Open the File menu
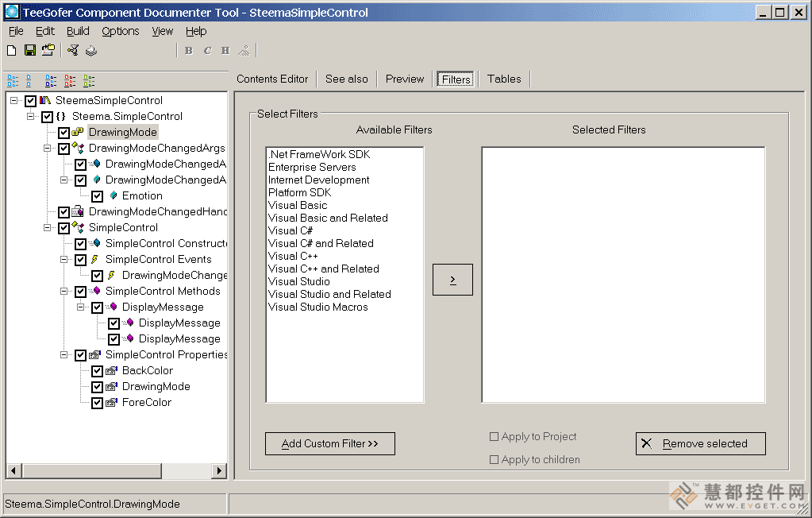The image size is (812, 518). (16, 31)
